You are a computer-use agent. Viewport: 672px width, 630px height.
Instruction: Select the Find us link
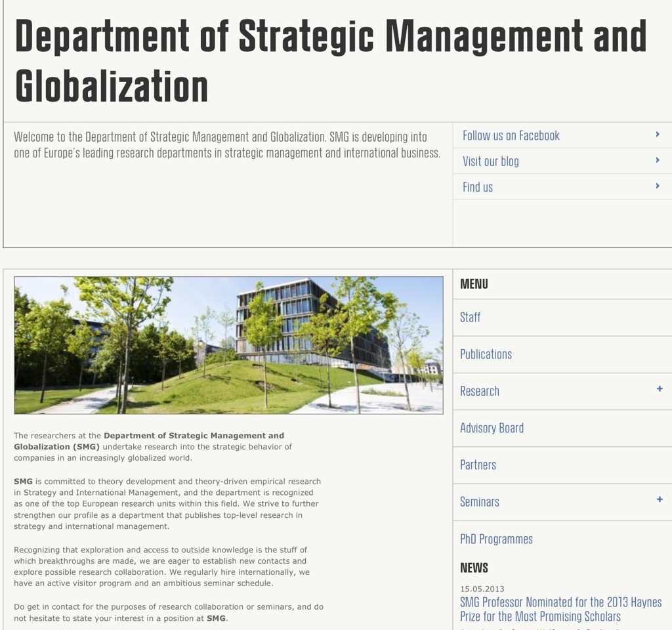pos(477,187)
